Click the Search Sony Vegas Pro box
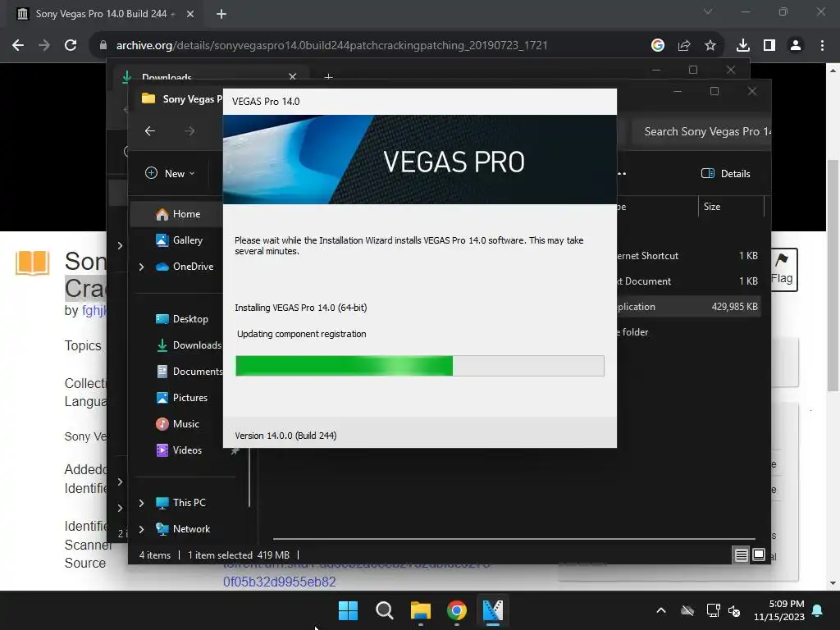 point(701,131)
